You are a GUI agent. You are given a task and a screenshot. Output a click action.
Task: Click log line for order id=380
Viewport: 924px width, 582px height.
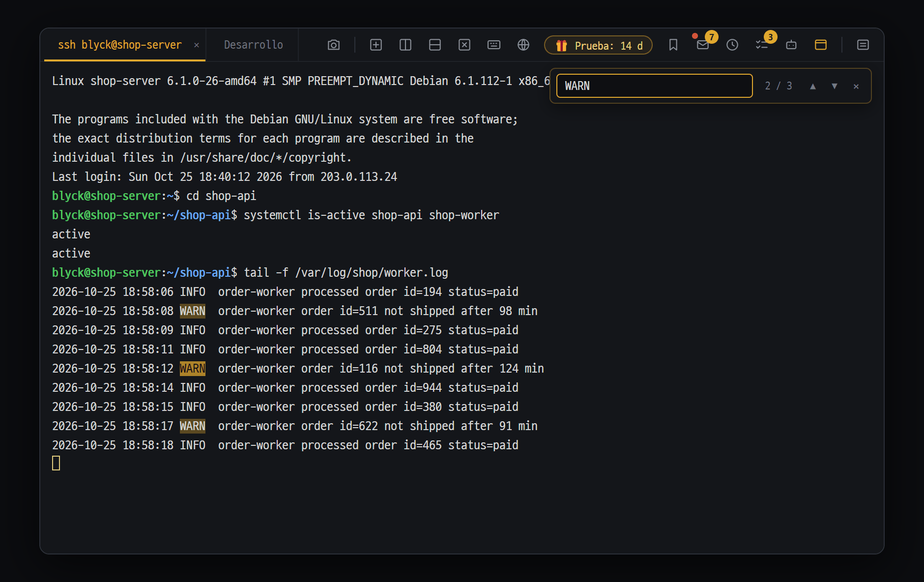tap(285, 407)
